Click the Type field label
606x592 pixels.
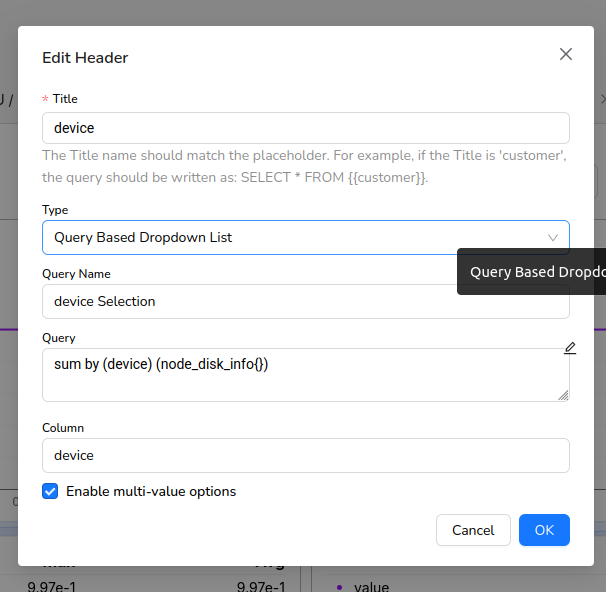[55, 210]
